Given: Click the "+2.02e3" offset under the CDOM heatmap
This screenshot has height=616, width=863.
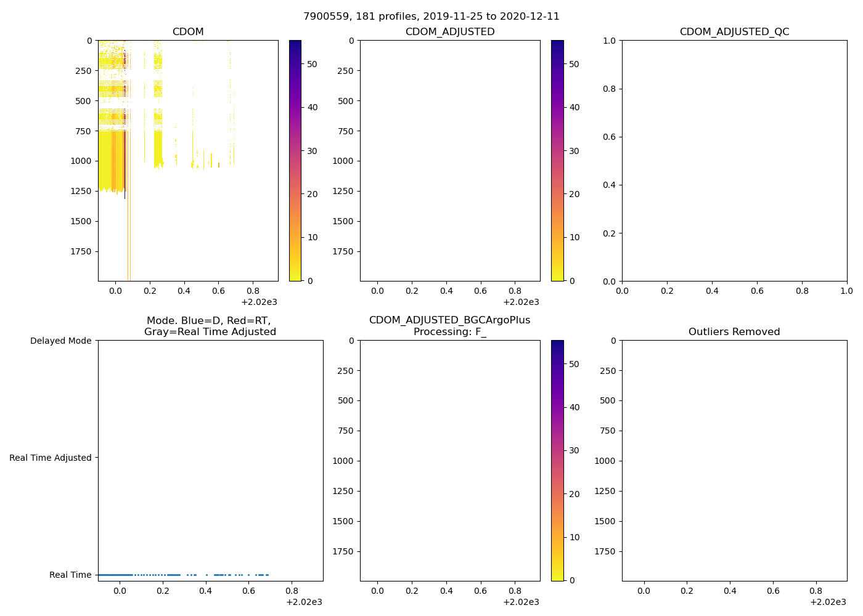Looking at the screenshot, I should tap(259, 302).
